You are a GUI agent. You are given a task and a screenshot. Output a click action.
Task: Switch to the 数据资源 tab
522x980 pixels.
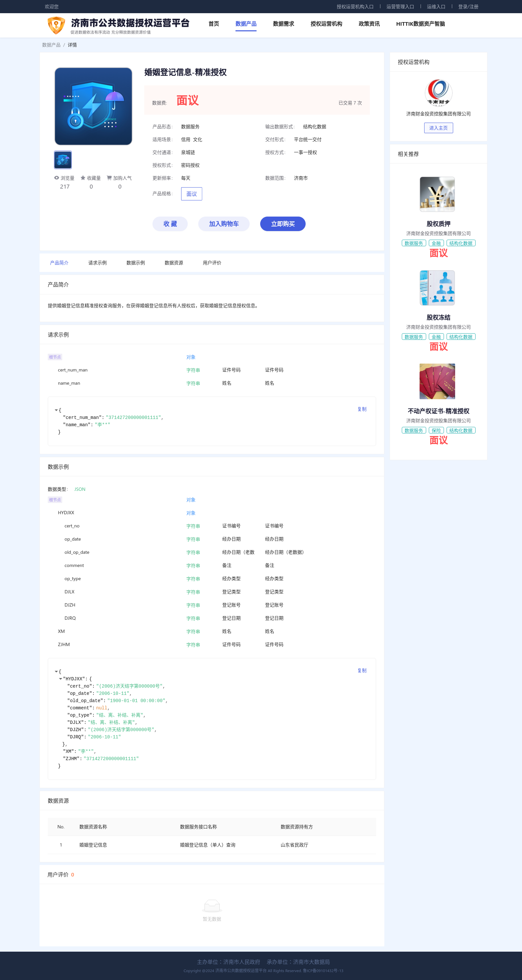(x=174, y=263)
